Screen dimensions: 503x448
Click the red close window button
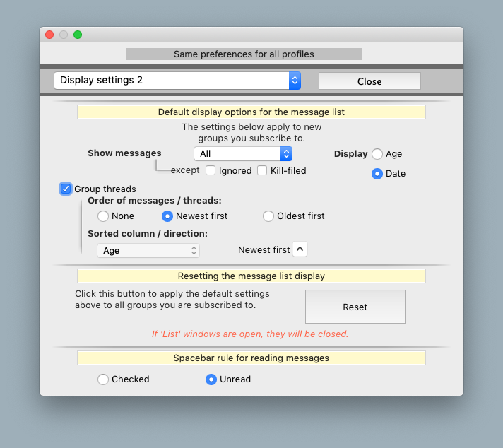pos(49,35)
